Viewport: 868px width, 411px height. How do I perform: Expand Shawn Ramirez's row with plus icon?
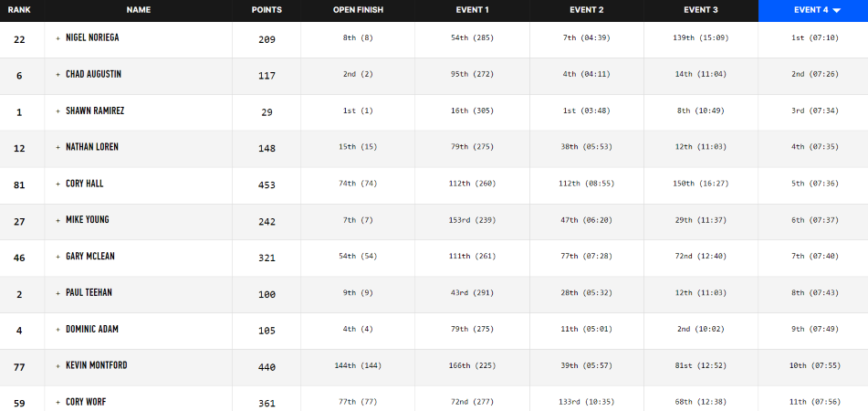pos(58,111)
